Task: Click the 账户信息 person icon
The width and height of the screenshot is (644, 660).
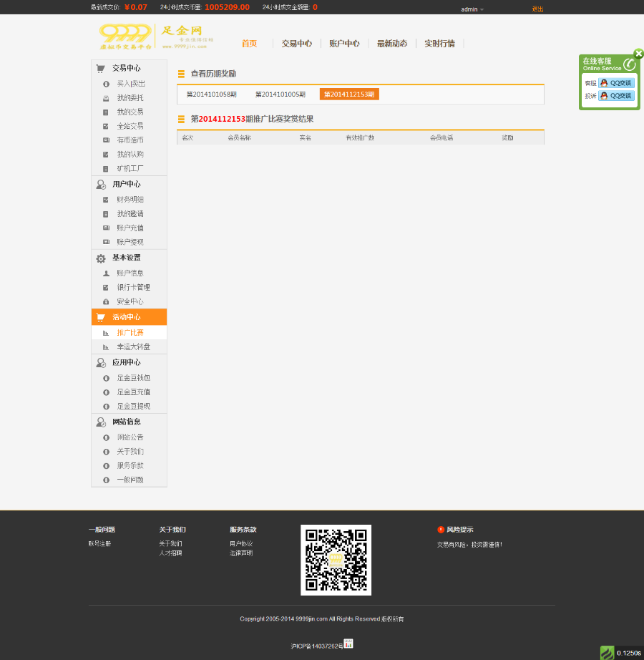Action: coord(106,273)
